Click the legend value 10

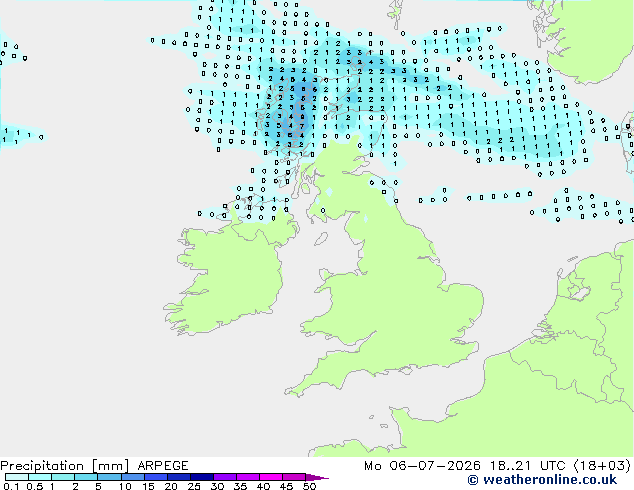click(125, 486)
